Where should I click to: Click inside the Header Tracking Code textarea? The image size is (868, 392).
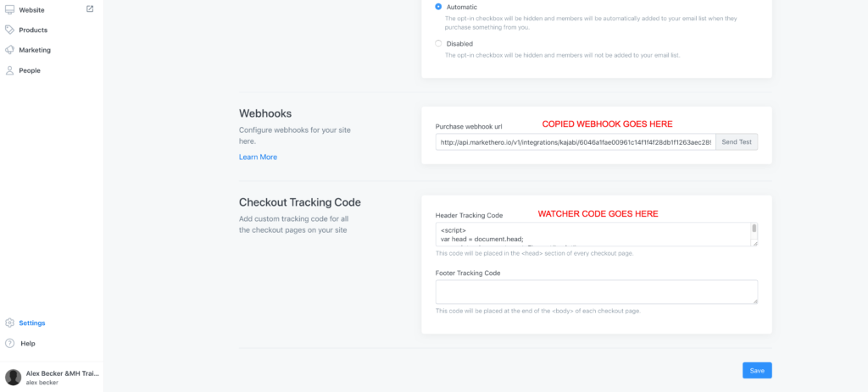[593, 235]
